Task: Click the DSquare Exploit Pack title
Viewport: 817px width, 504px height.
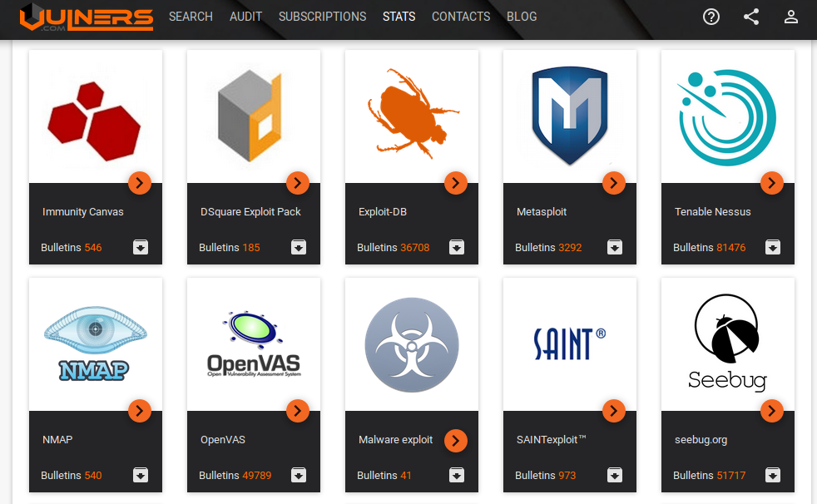Action: (x=250, y=212)
